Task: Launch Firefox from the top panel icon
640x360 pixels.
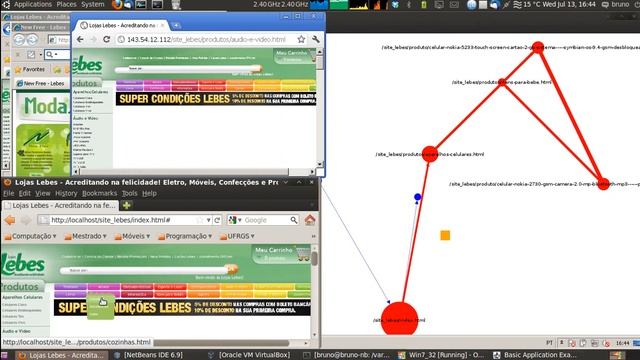Action: tap(116, 4)
